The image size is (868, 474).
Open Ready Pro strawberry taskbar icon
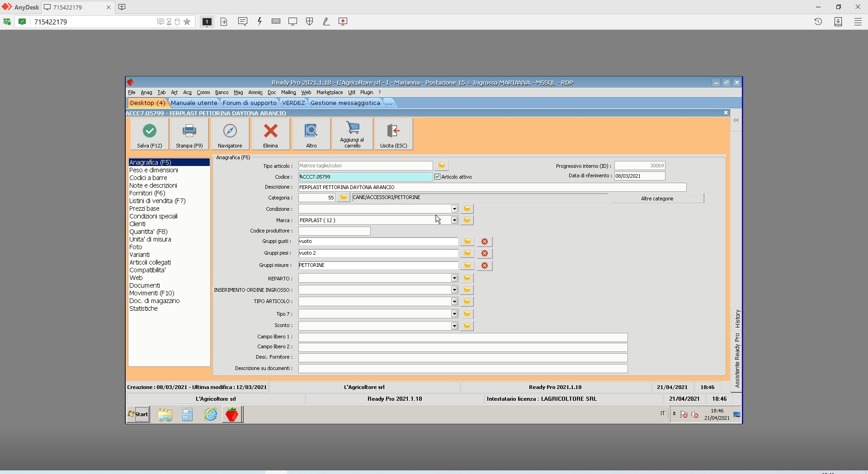232,414
